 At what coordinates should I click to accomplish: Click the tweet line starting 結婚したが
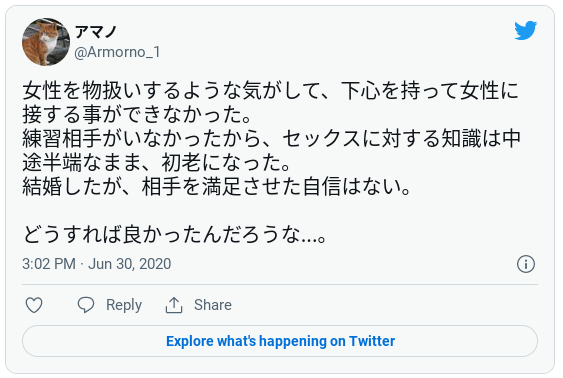click(x=217, y=187)
